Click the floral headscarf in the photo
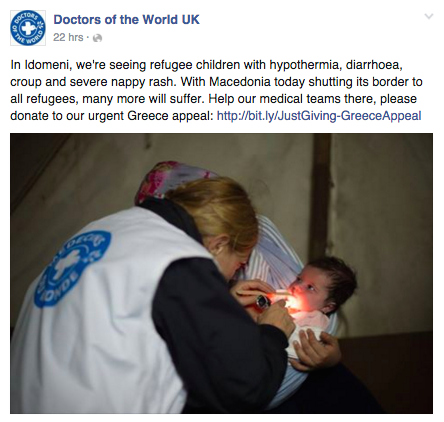The width and height of the screenshot is (444, 422). coord(167,181)
